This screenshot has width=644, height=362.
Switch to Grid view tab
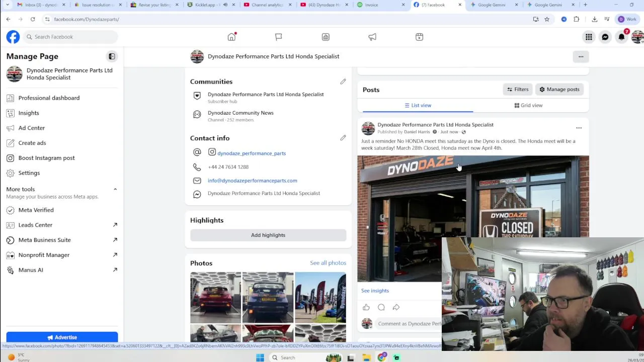click(x=528, y=105)
